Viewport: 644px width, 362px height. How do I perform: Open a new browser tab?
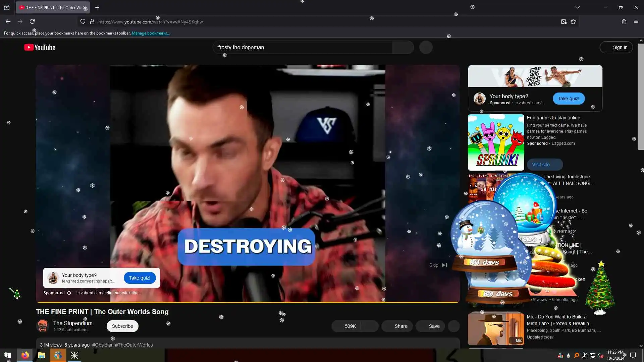coord(97,7)
